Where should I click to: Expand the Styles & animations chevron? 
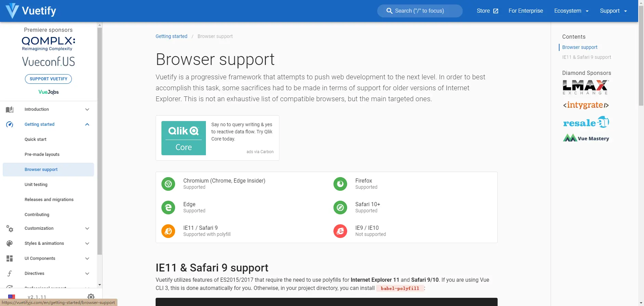(87, 243)
